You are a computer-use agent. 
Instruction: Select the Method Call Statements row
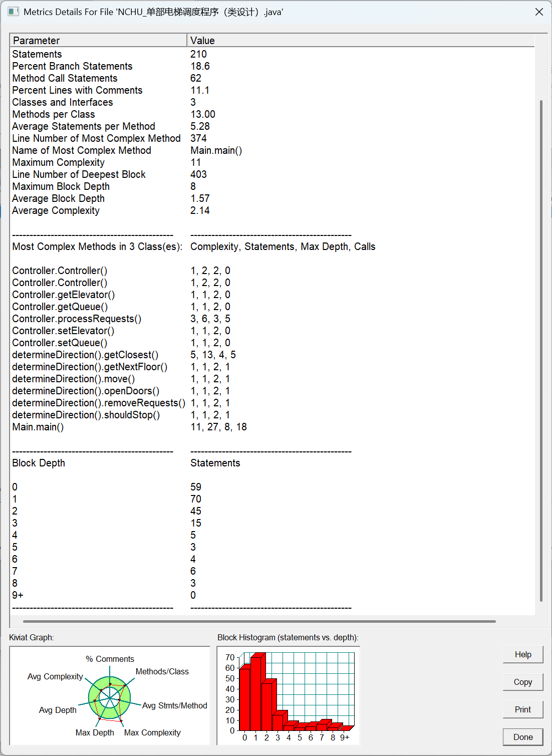point(272,78)
